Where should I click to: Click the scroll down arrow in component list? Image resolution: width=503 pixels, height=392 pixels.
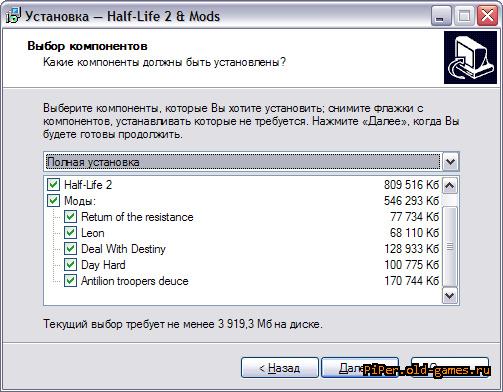(x=450, y=295)
